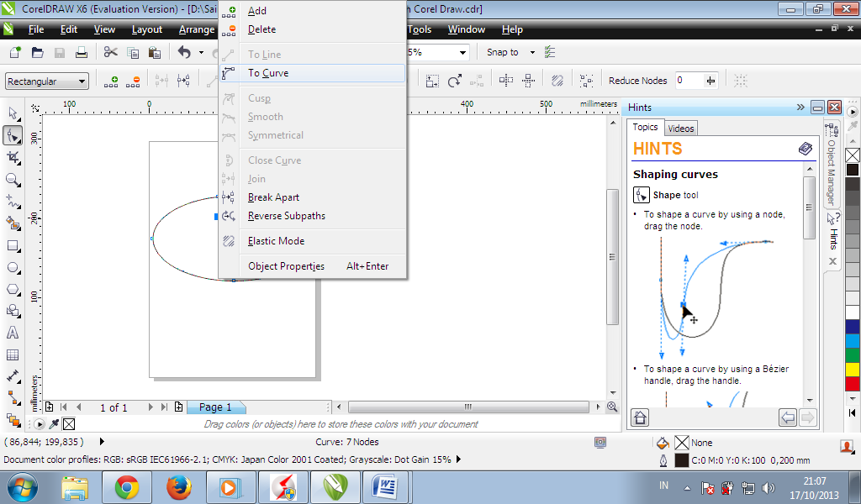
Task: Click the Cut scissors icon
Action: (x=111, y=52)
